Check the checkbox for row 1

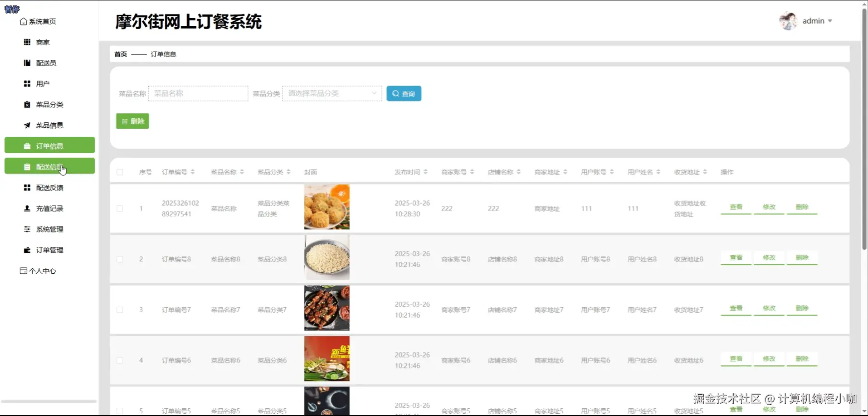120,208
